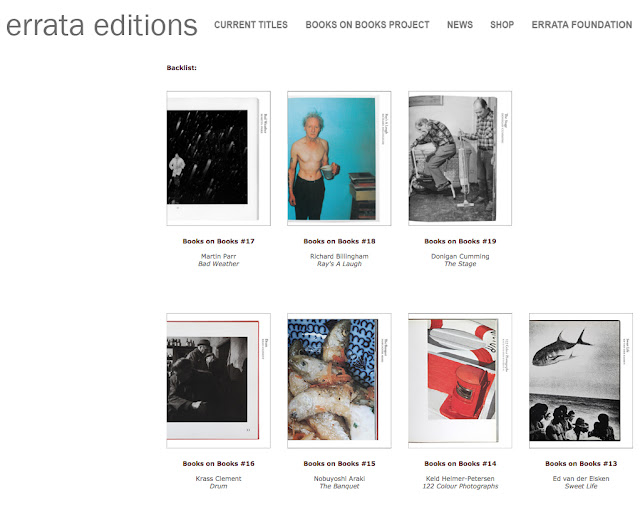Screen dimensions: 640x506
Task: Open Ray's A Laugh cover thumbnail
Action: [x=339, y=158]
